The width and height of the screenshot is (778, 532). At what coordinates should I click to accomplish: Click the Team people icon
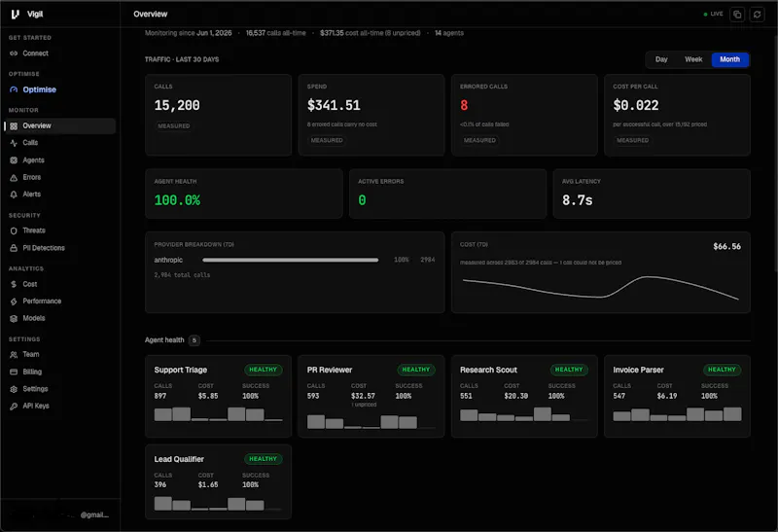14,355
